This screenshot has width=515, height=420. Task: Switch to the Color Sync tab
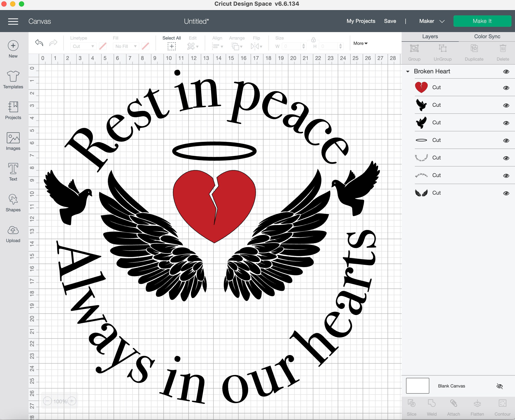pyautogui.click(x=487, y=36)
